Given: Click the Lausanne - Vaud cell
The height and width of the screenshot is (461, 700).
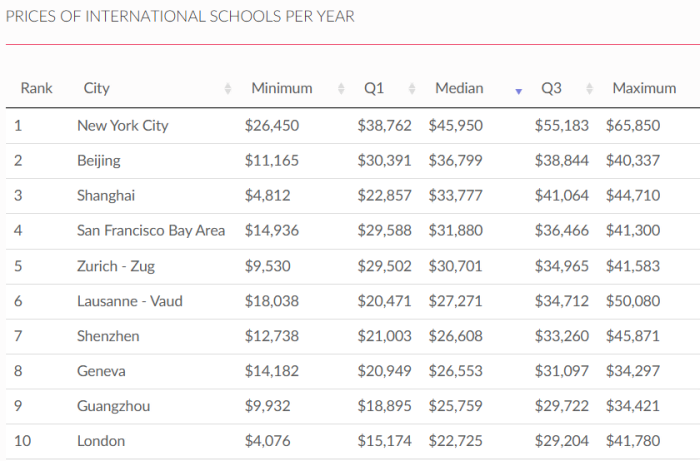Looking at the screenshot, I should 130,301.
